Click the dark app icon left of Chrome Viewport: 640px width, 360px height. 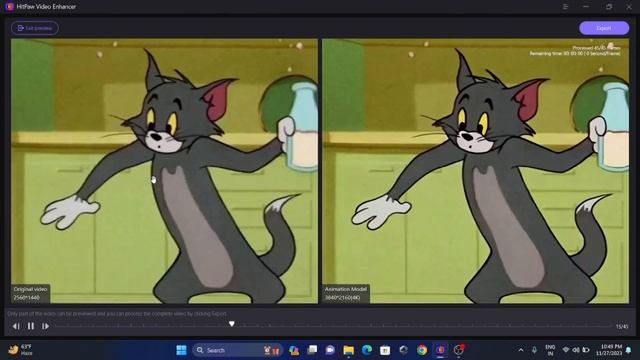(403, 350)
